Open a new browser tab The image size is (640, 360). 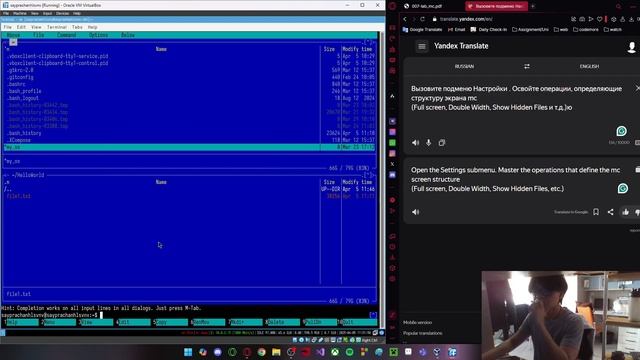[x=533, y=6]
